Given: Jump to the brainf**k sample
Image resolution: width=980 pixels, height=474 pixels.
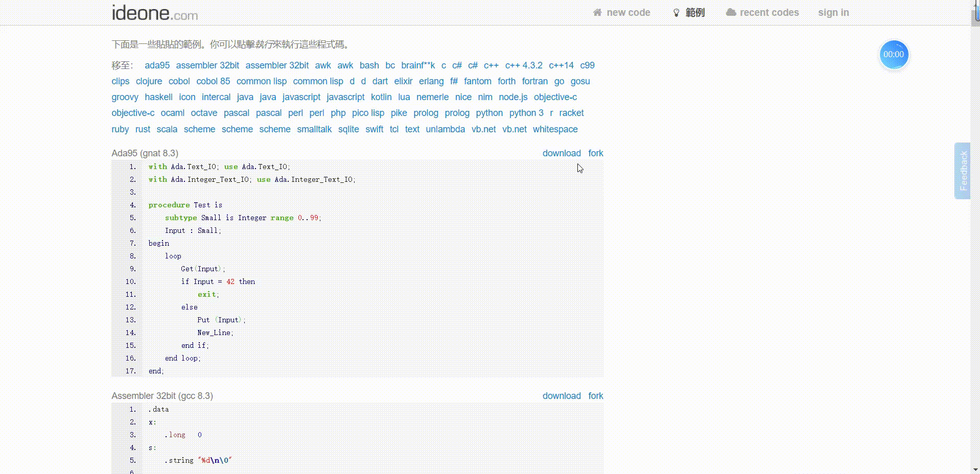Looking at the screenshot, I should click(418, 65).
